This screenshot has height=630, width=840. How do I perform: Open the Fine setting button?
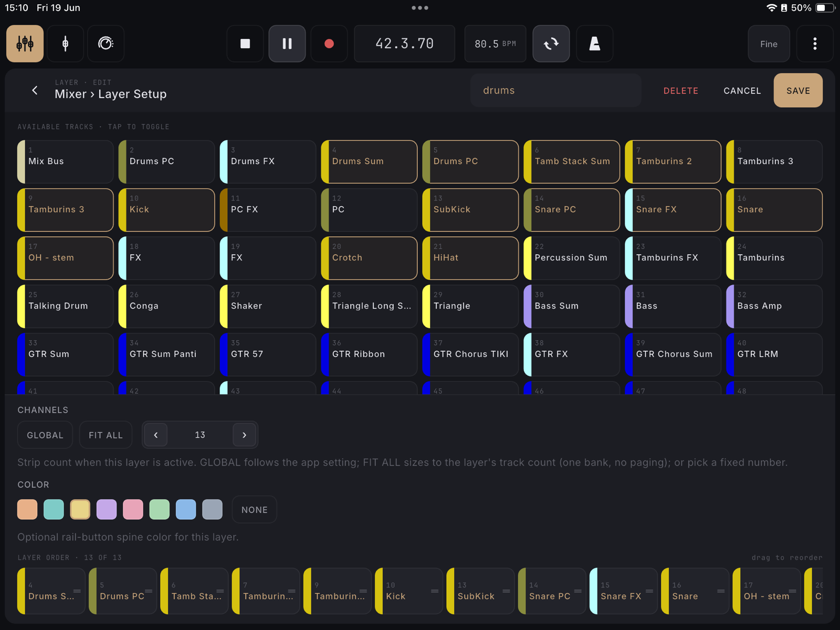tap(769, 44)
